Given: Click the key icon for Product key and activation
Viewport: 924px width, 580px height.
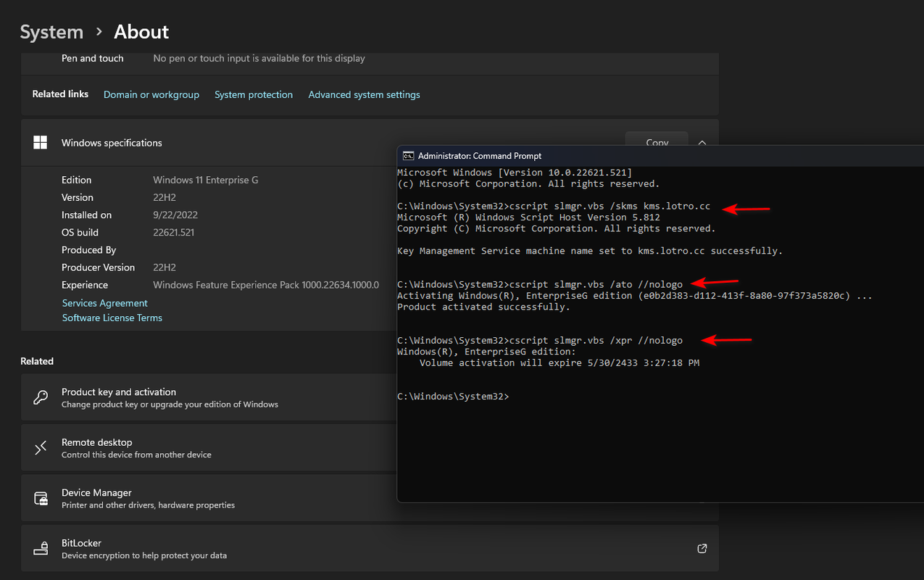Looking at the screenshot, I should 41,397.
